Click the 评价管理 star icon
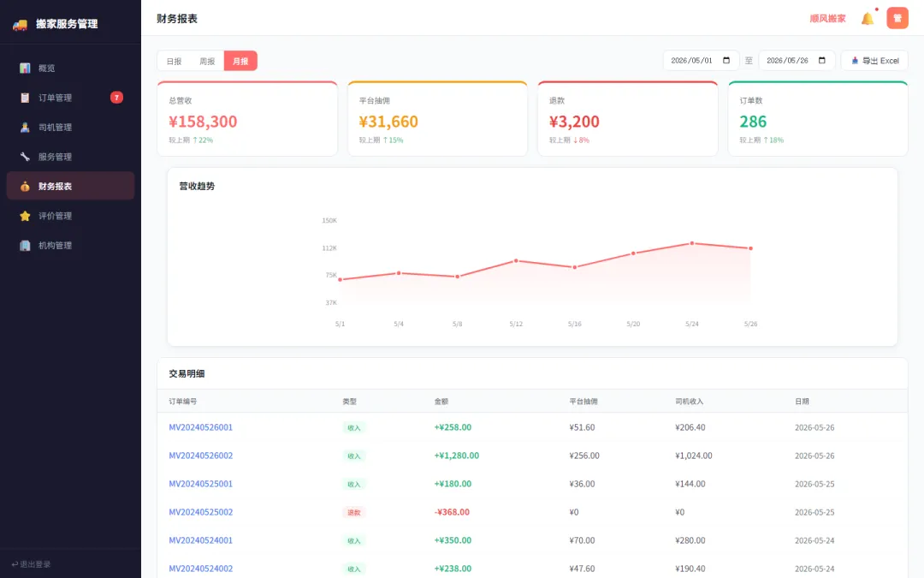The image size is (924, 578). (x=25, y=216)
